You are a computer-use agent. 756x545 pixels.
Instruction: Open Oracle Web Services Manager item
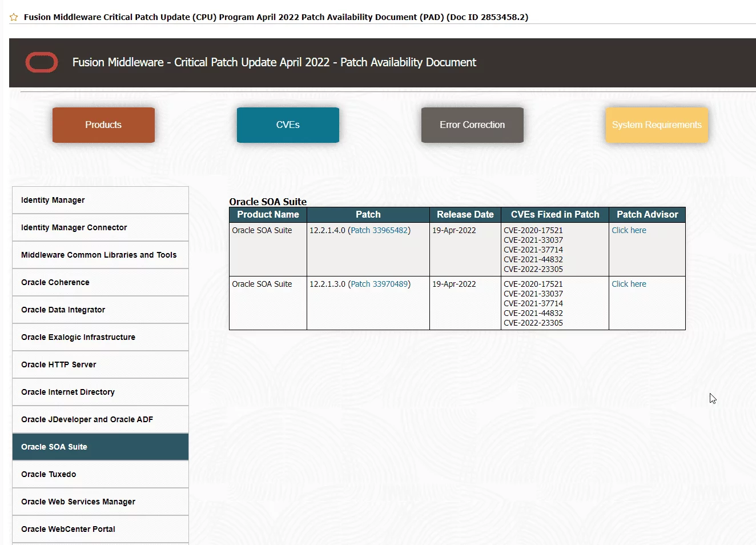(x=100, y=502)
